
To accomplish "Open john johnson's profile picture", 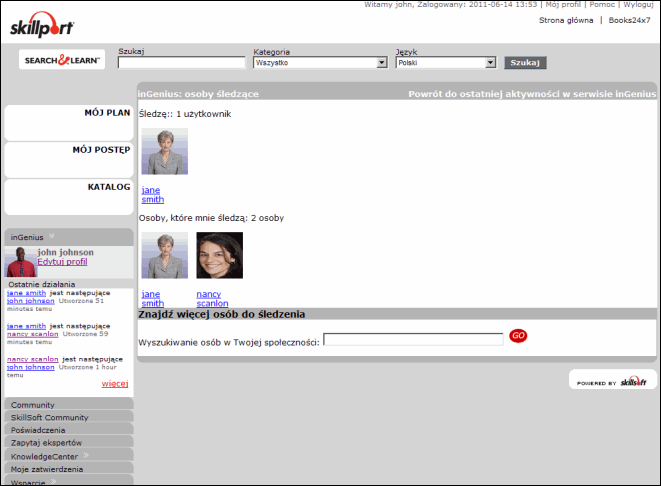I will [20, 262].
